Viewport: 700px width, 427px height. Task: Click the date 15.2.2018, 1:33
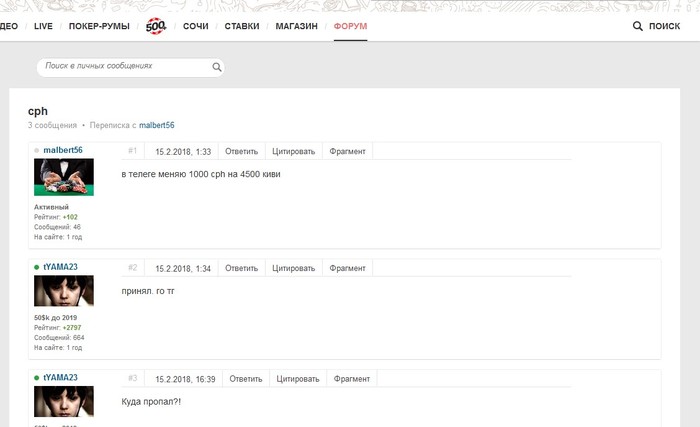[183, 152]
